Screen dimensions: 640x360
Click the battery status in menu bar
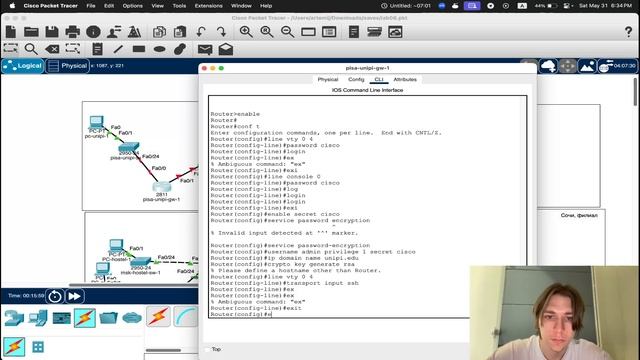point(546,6)
